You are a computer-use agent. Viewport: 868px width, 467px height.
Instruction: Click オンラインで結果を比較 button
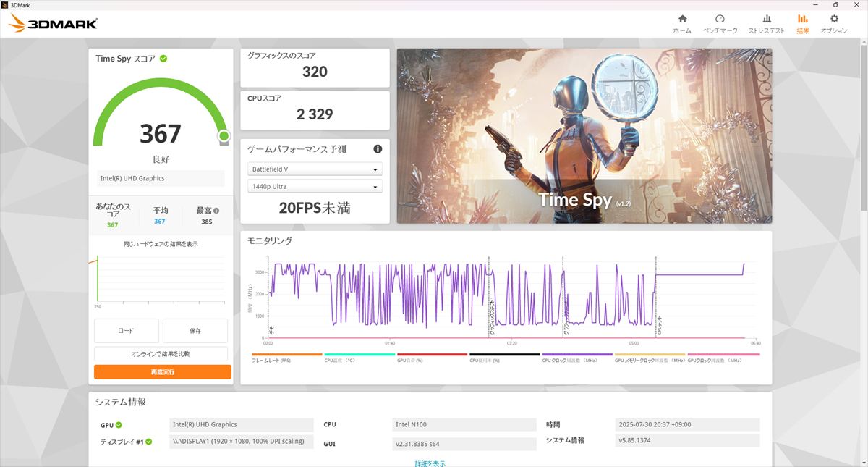[x=161, y=354]
